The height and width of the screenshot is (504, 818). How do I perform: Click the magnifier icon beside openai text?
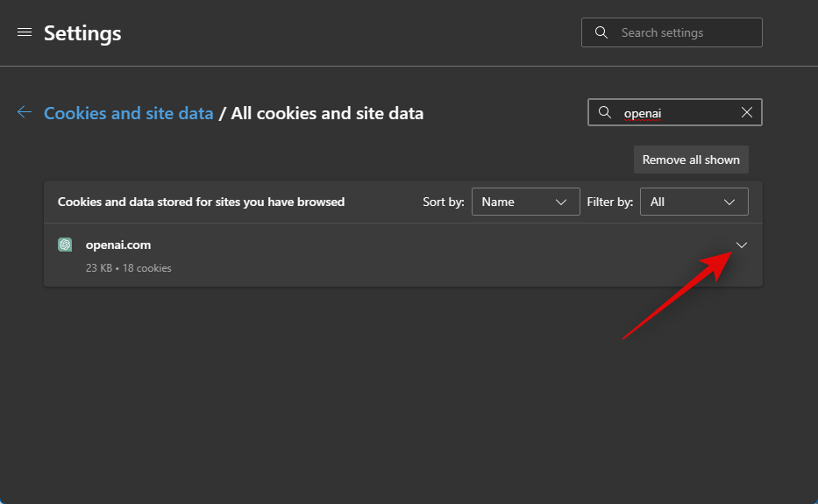605,112
